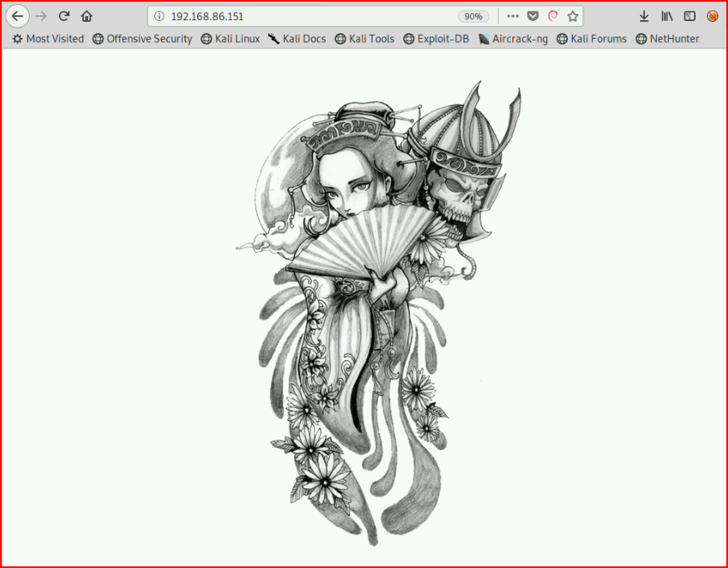Open the Kali Docs bookmark

point(297,39)
